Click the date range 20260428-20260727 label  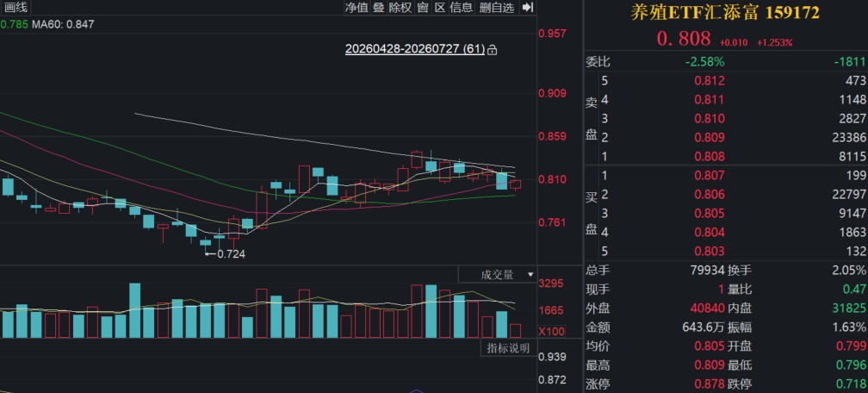point(415,49)
